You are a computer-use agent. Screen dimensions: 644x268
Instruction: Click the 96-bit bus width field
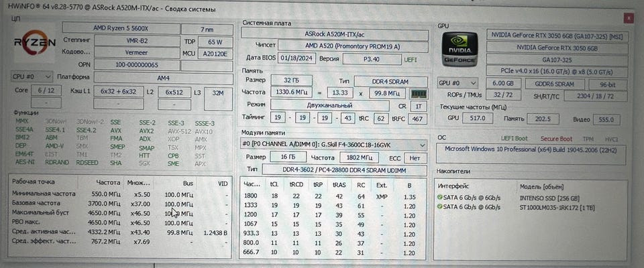608,84
